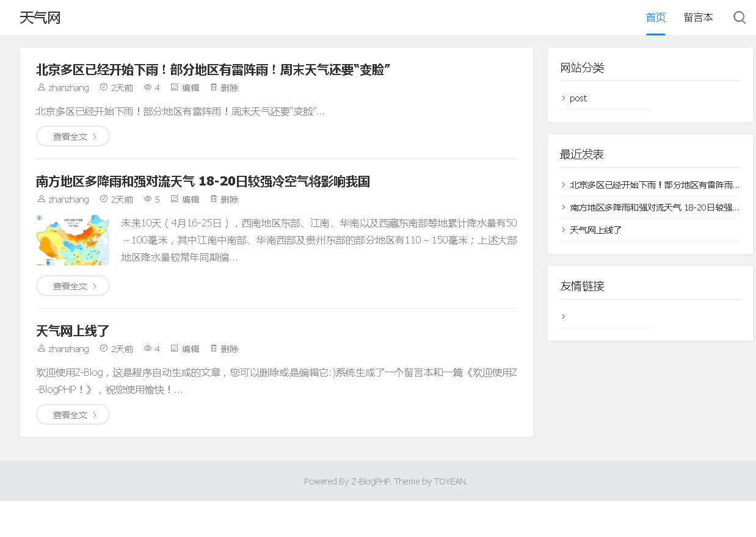Click the delete icon under the second article

tap(214, 199)
